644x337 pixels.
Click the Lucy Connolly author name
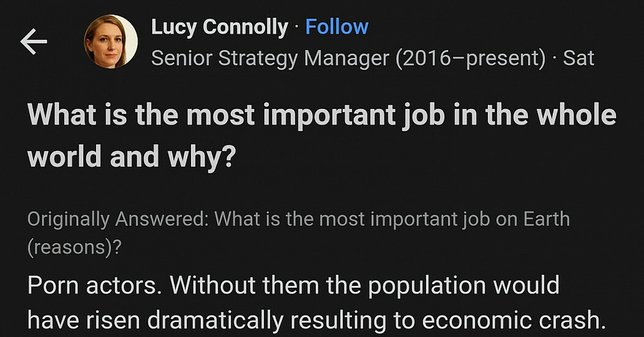(x=219, y=27)
